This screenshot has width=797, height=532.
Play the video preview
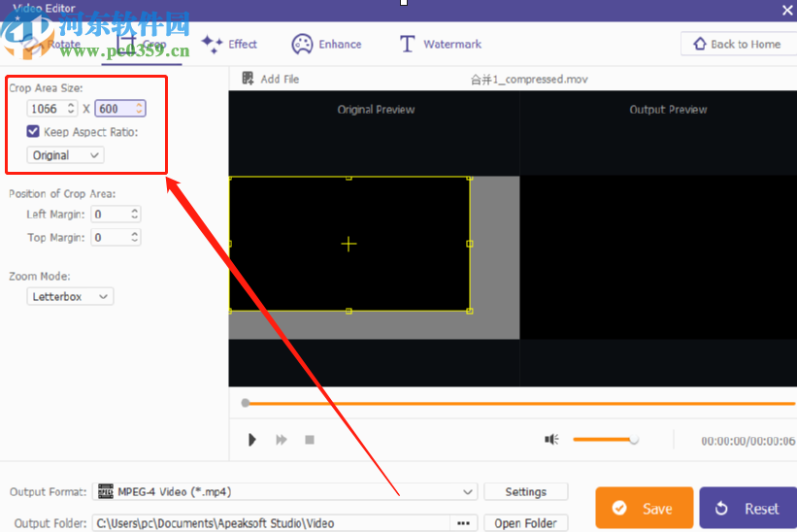(x=252, y=440)
